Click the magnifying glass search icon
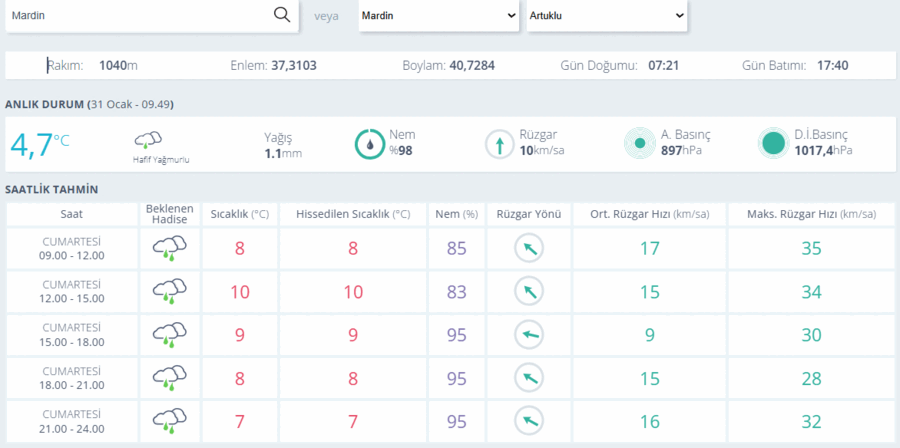Viewport: 900px width, 448px height. [282, 15]
